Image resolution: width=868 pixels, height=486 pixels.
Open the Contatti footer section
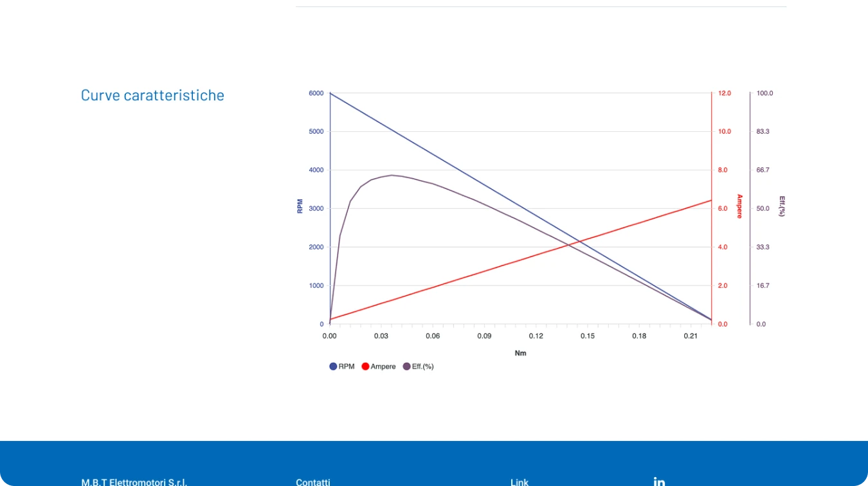(x=313, y=482)
